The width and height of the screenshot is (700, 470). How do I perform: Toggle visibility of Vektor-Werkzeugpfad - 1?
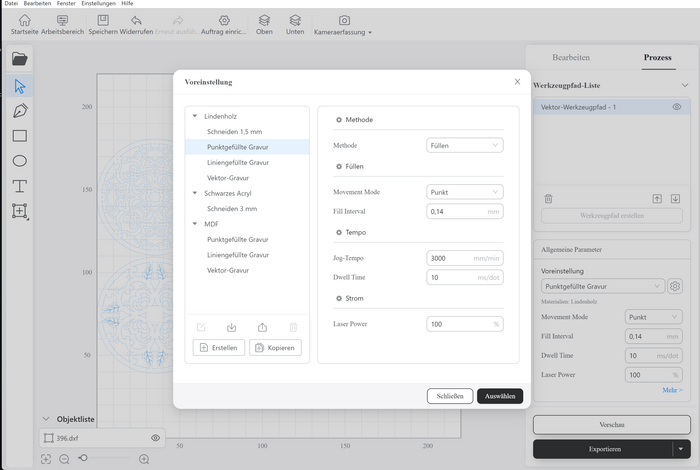677,107
